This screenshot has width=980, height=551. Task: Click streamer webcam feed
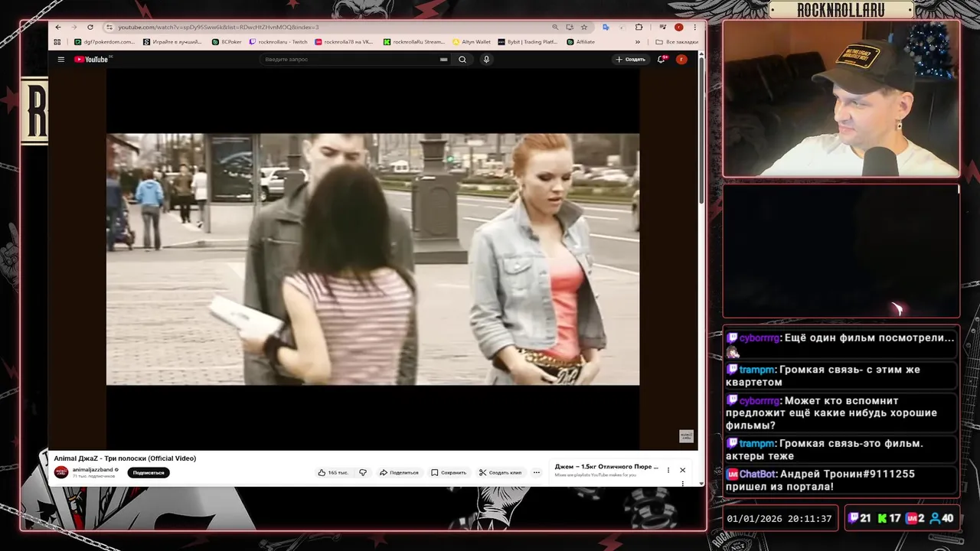[841, 99]
